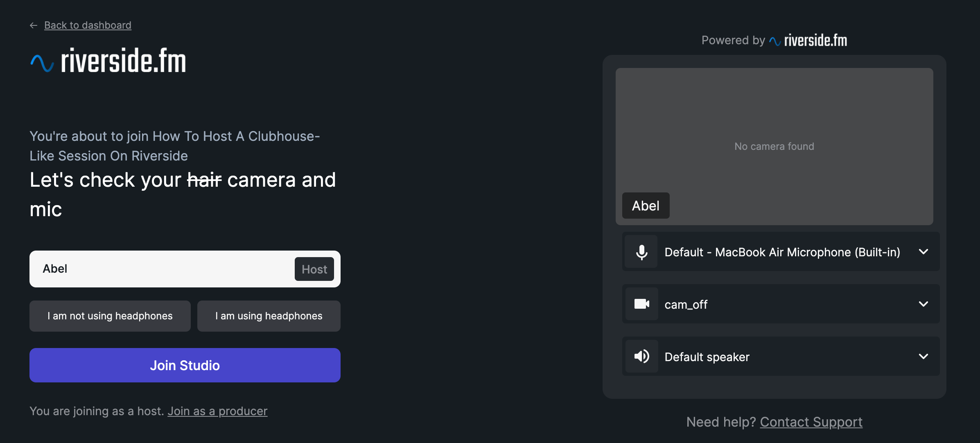Expand the cam_off camera dropdown chevron
The height and width of the screenshot is (443, 980).
923,304
